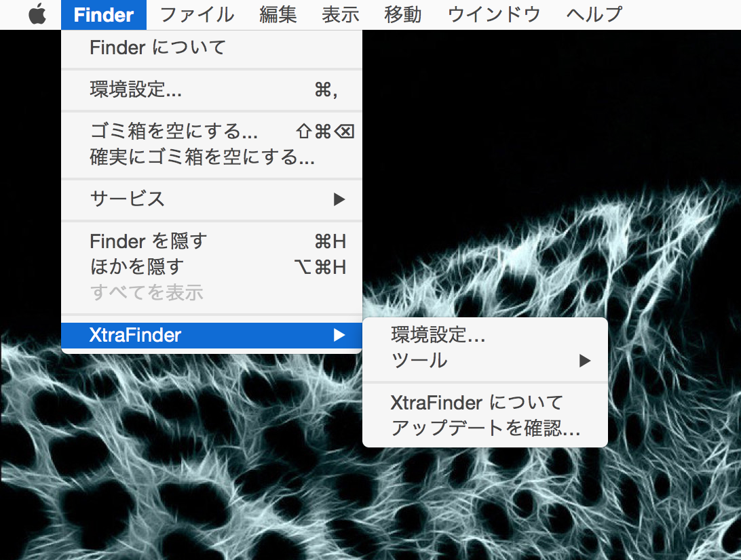Open the 編集 menu

point(278,15)
